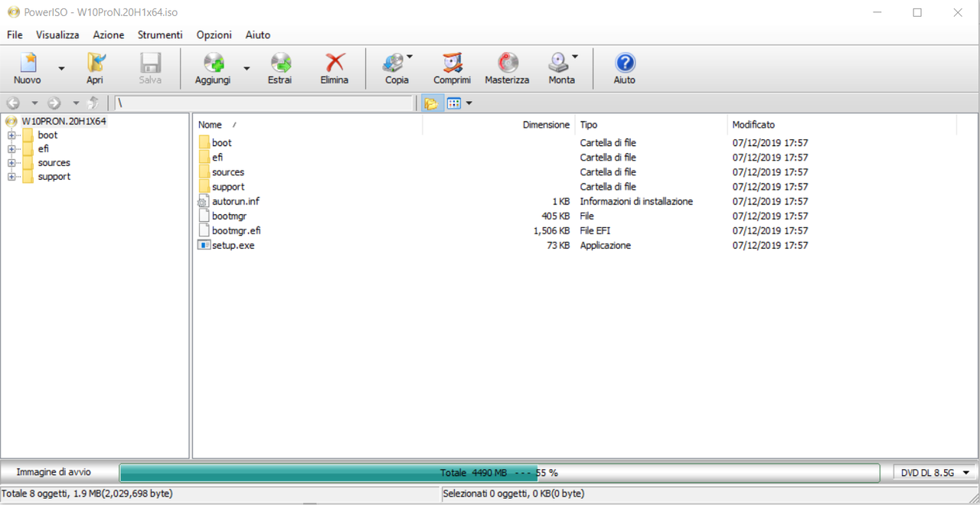Click the Immagine di avvio button
980x505 pixels.
(x=54, y=473)
